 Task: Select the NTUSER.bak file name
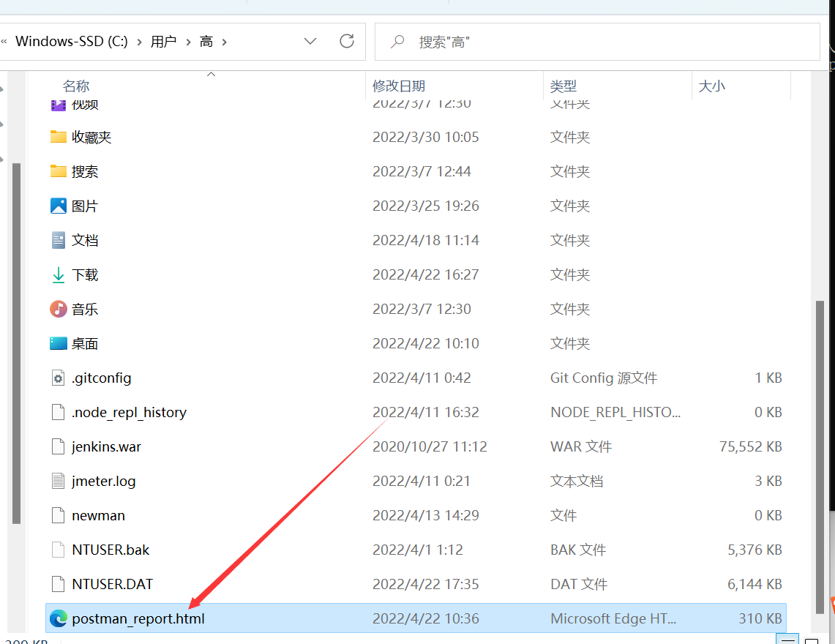click(111, 550)
